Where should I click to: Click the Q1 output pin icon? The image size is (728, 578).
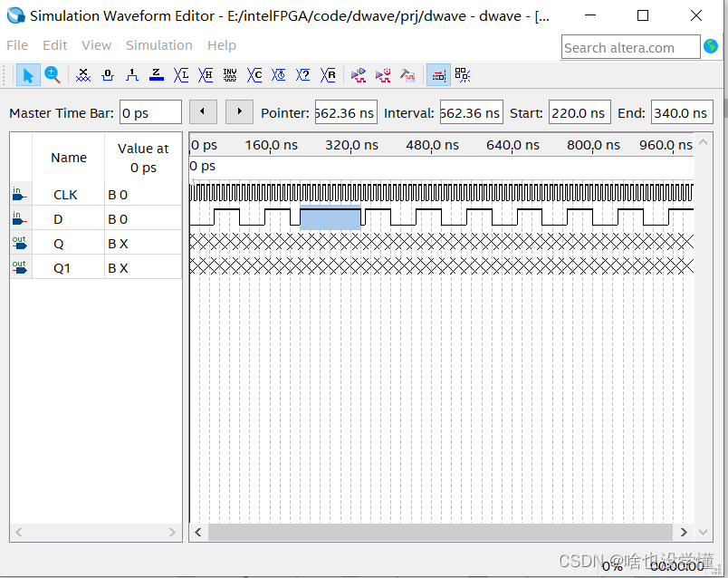click(19, 267)
